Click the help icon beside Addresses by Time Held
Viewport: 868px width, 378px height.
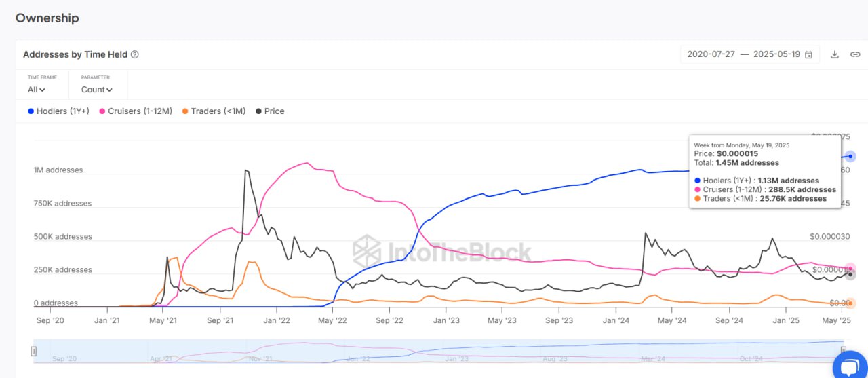(x=135, y=54)
